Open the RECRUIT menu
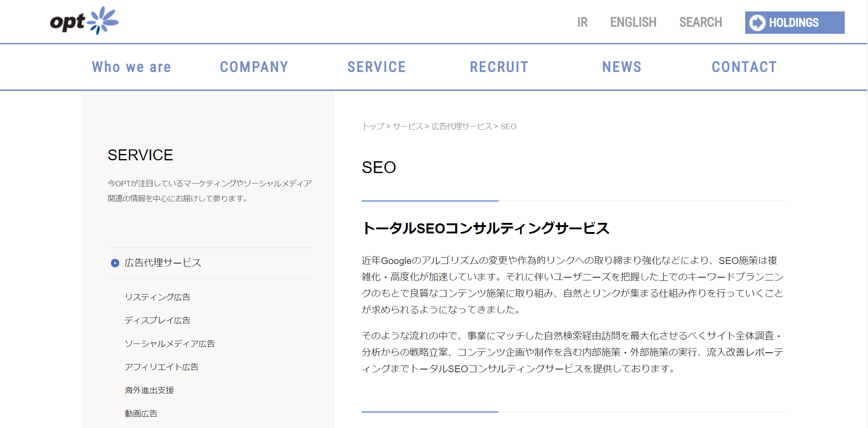The height and width of the screenshot is (428, 868). click(x=499, y=67)
